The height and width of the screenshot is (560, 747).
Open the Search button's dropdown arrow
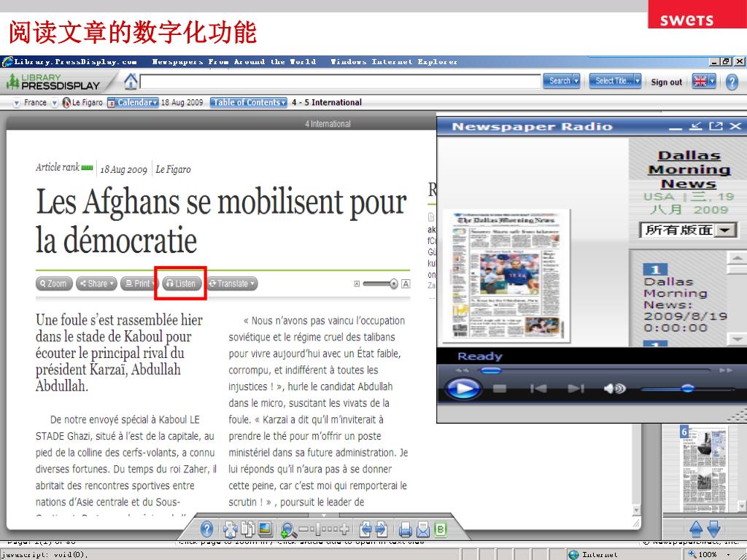point(576,81)
